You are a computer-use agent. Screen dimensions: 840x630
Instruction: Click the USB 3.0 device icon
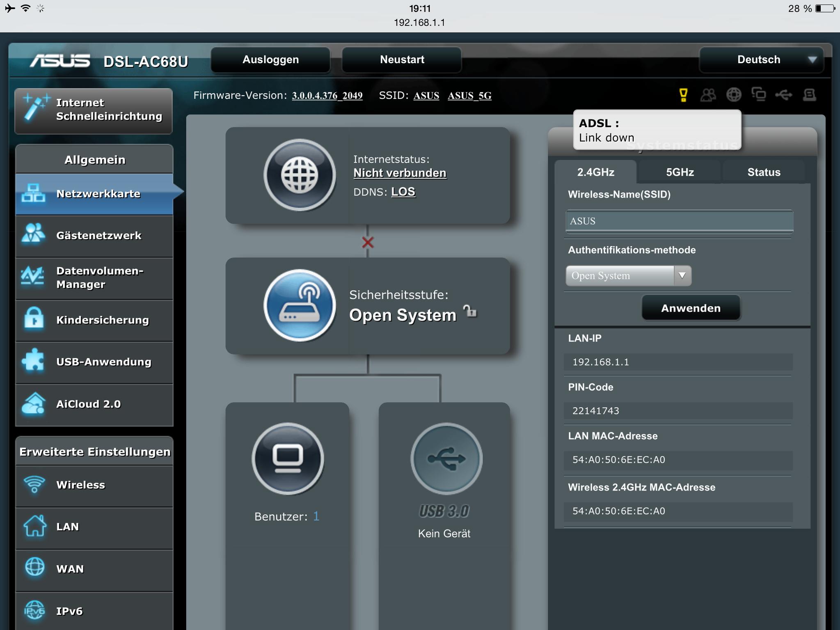point(446,458)
